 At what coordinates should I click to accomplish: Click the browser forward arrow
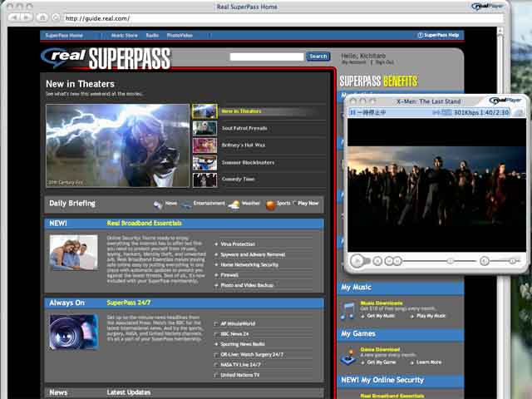(x=27, y=17)
